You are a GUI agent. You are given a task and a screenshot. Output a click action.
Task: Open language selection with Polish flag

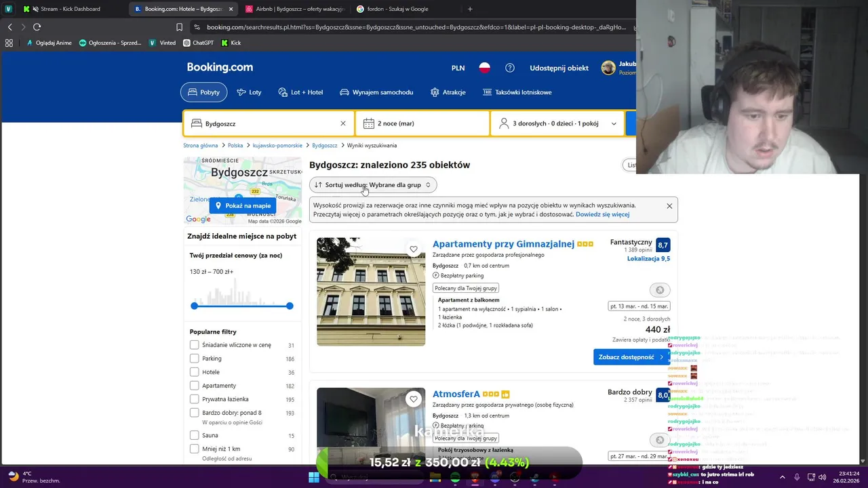tap(484, 68)
